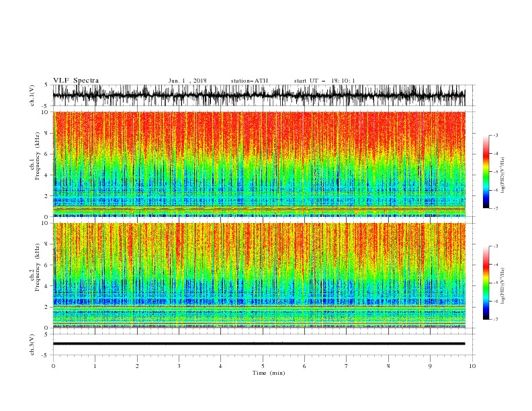
Task: Click time axis tick label '10'
Action: (x=472, y=366)
